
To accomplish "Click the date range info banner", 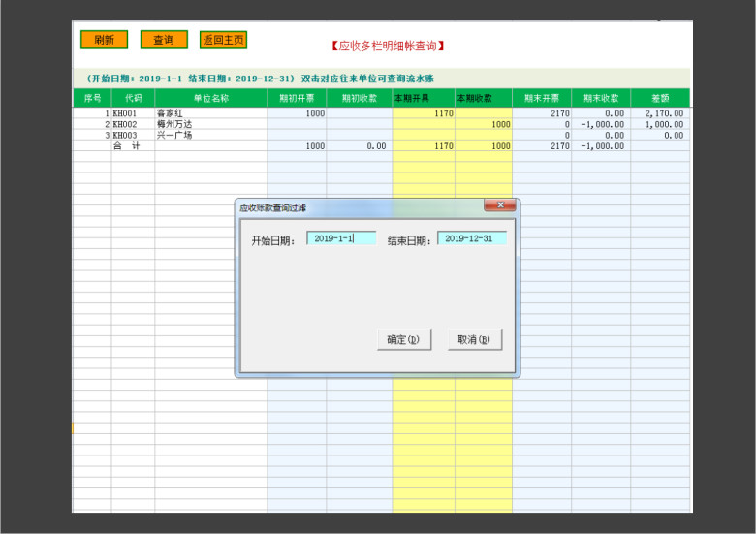I will pyautogui.click(x=381, y=79).
